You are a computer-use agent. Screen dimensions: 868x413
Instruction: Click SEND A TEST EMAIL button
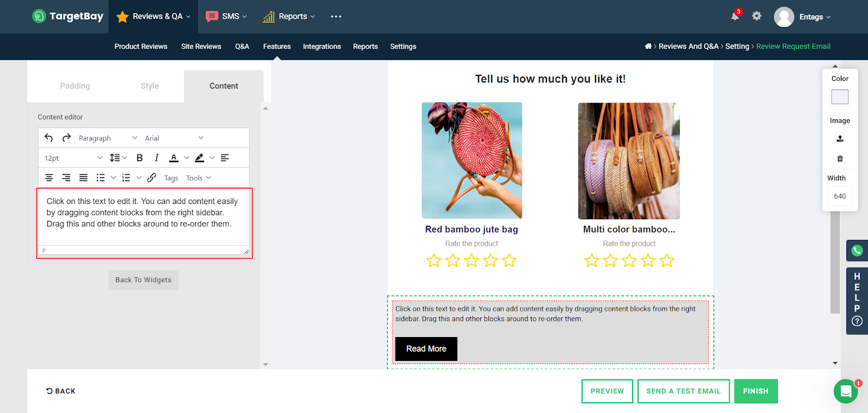pos(683,391)
